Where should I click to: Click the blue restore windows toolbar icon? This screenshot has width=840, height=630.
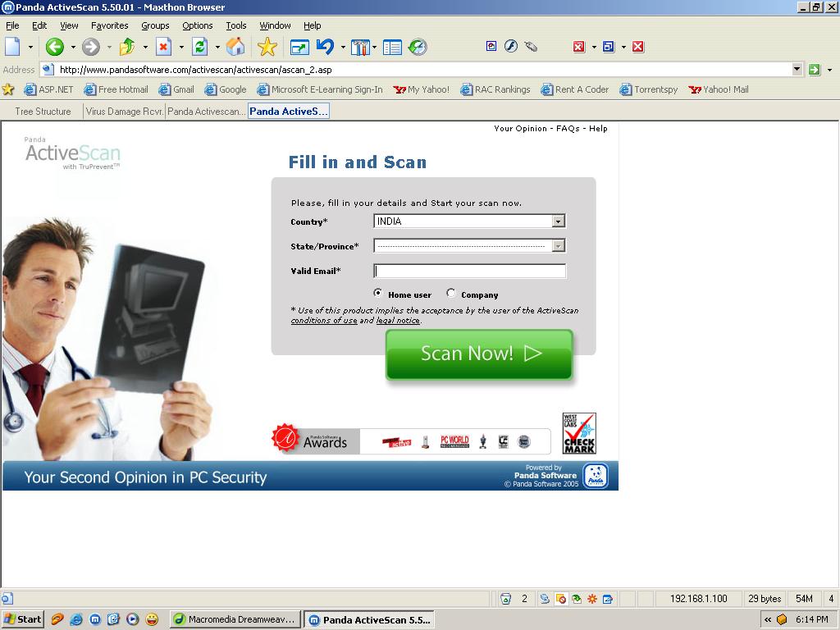(x=609, y=47)
